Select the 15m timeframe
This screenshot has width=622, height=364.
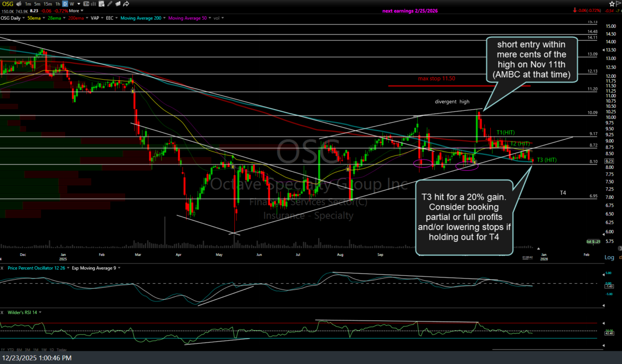49,4
